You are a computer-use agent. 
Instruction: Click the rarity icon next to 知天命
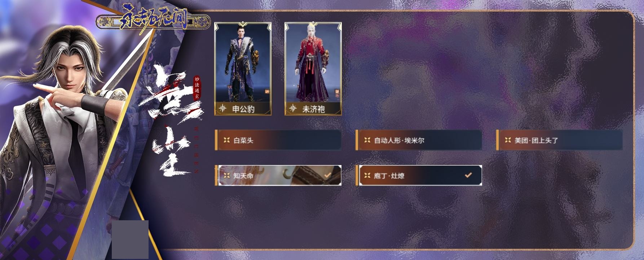(x=226, y=175)
